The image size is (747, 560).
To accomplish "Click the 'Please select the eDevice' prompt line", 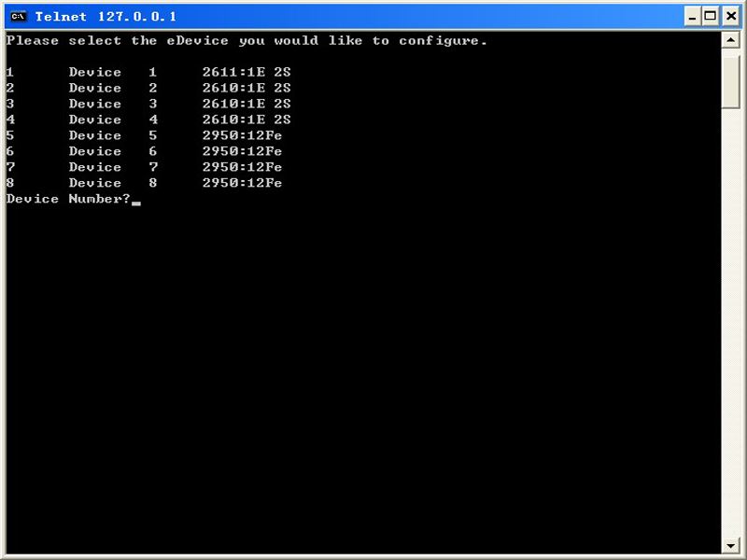I will (x=247, y=41).
